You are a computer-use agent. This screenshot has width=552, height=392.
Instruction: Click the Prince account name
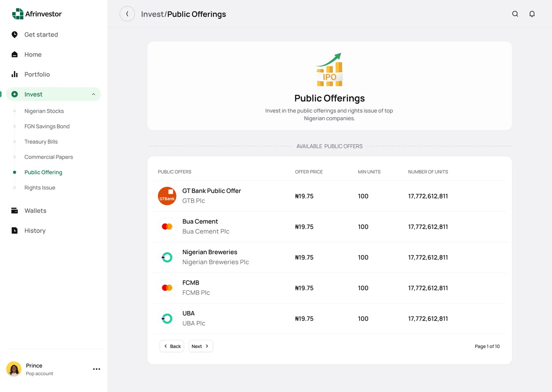point(34,365)
